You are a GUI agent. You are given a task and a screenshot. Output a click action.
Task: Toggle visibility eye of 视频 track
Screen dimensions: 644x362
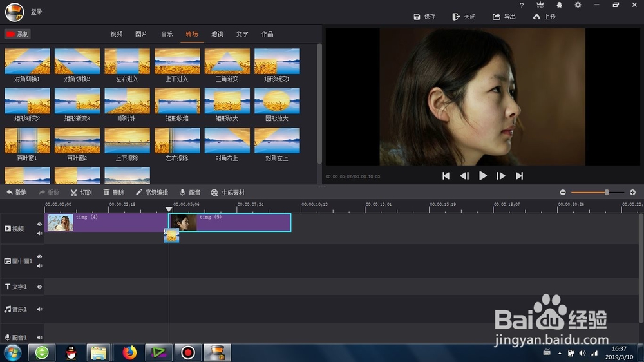click(x=39, y=224)
